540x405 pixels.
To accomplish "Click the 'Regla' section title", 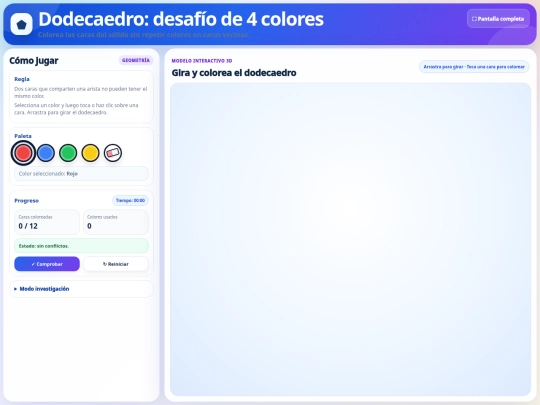I will [22, 79].
